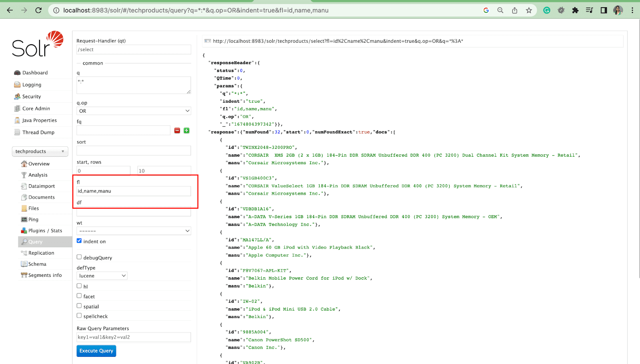Open the wt response format dropdown

pos(134,231)
